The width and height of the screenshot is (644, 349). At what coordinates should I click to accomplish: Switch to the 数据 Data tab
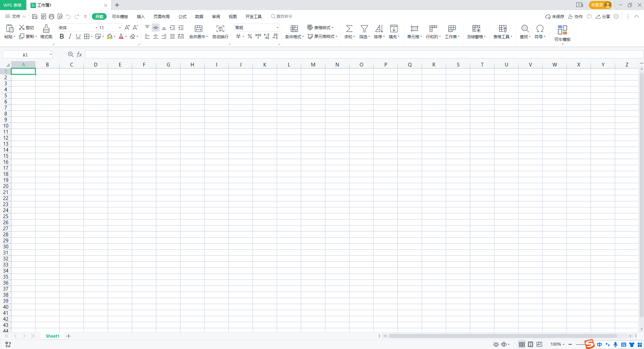click(x=199, y=16)
